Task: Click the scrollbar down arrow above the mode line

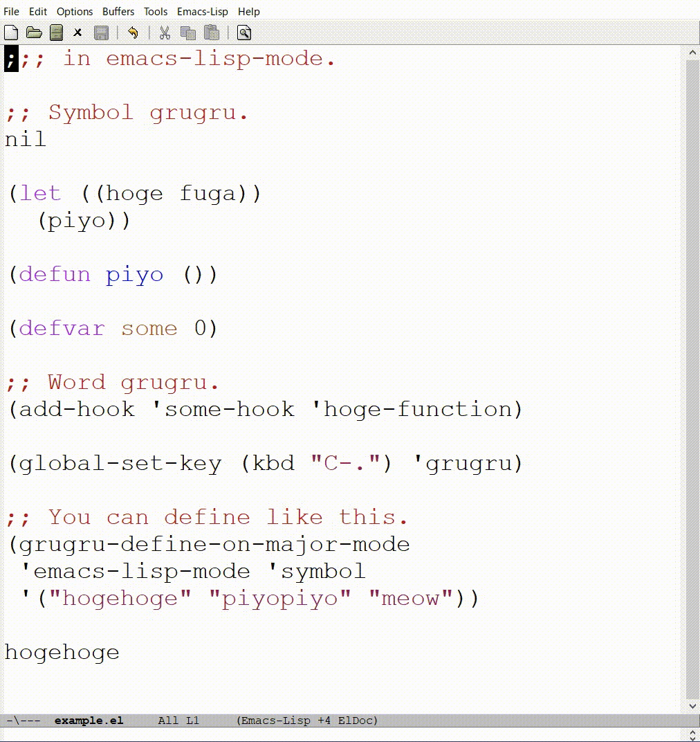Action: 692,706
